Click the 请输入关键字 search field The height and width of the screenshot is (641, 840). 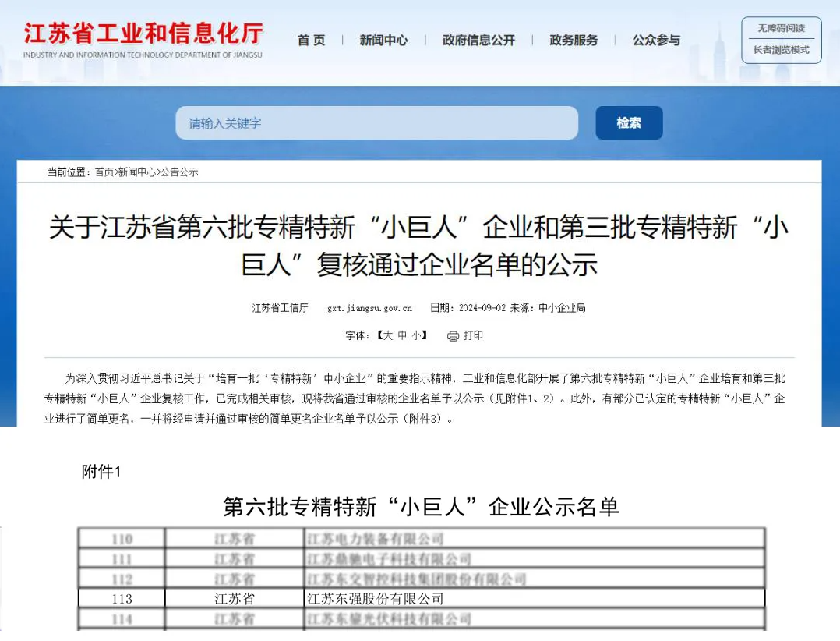pyautogui.click(x=376, y=123)
